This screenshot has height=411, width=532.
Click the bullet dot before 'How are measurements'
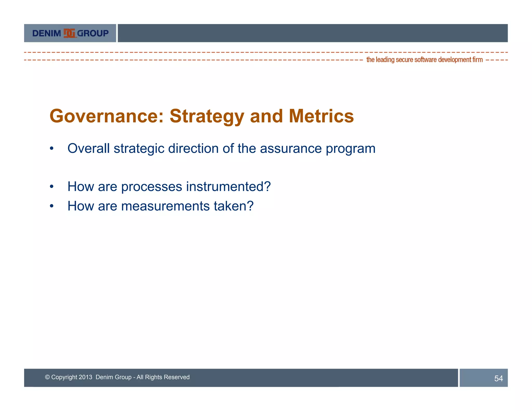point(52,206)
